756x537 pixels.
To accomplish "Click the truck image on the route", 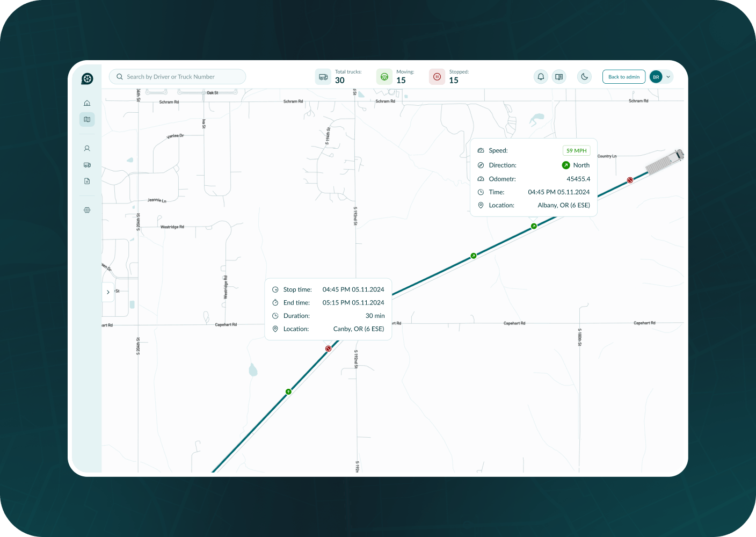I will (665, 162).
